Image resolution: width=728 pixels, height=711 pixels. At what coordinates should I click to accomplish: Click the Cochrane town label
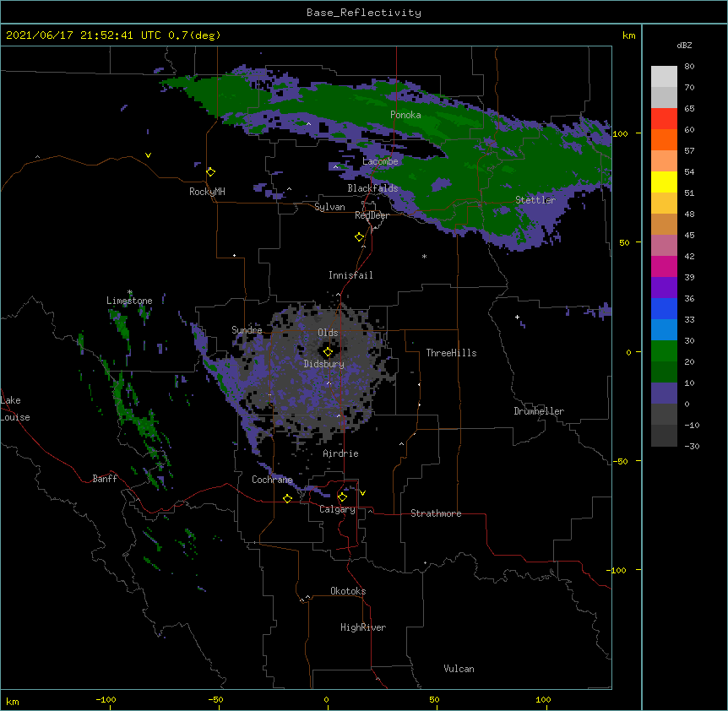pos(272,480)
